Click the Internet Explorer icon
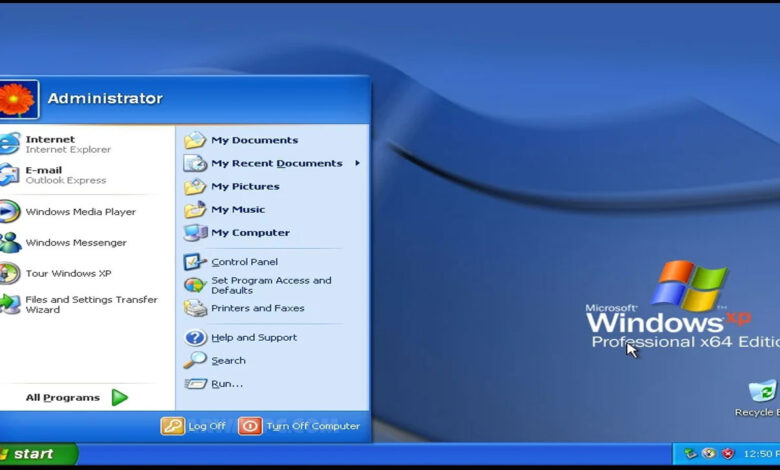 coord(9,144)
